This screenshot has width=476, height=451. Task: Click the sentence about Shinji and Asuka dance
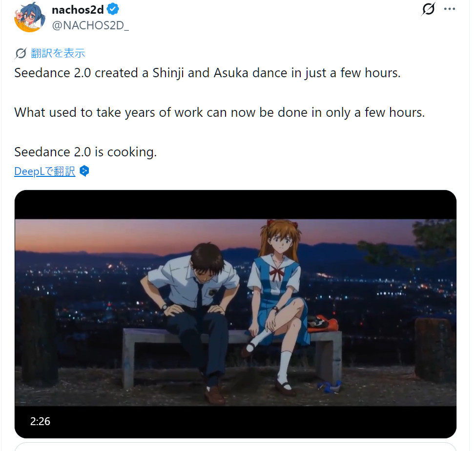(x=207, y=73)
